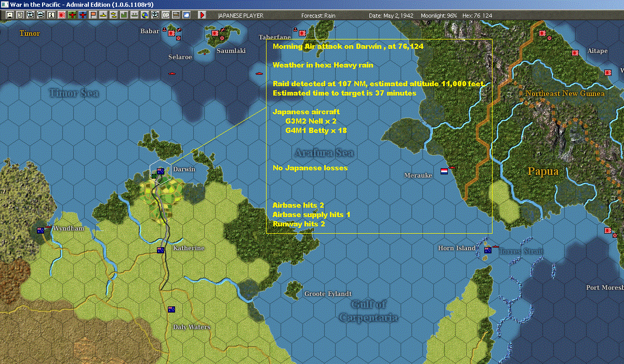Screen dimensions: 624x364
Task: Click "Estimated time to target" line
Action: [344, 93]
